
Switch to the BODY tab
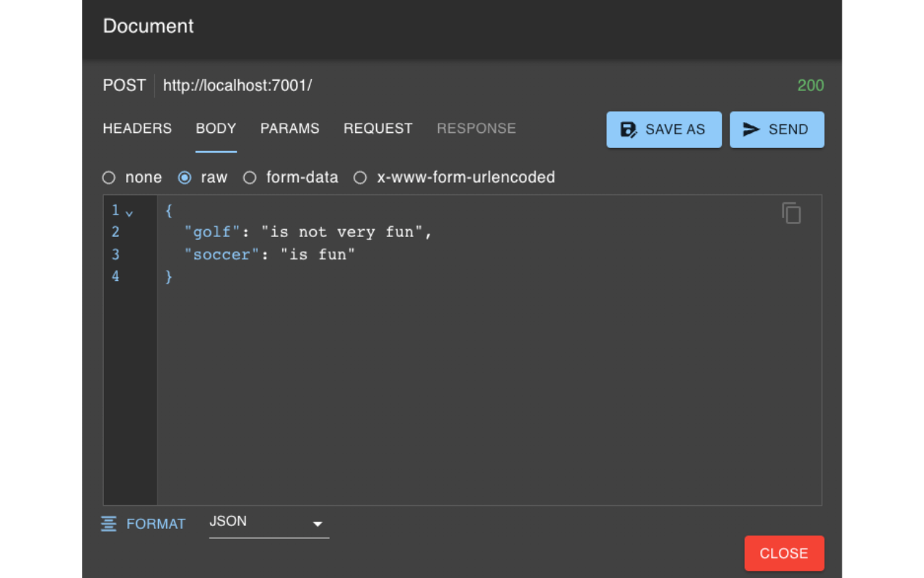216,129
